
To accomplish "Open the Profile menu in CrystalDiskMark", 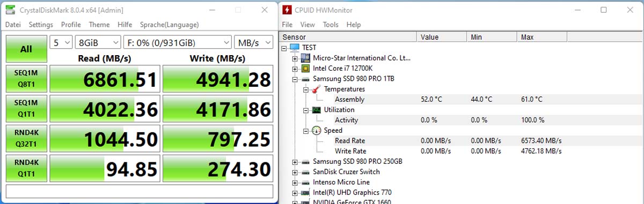I will coord(71,25).
